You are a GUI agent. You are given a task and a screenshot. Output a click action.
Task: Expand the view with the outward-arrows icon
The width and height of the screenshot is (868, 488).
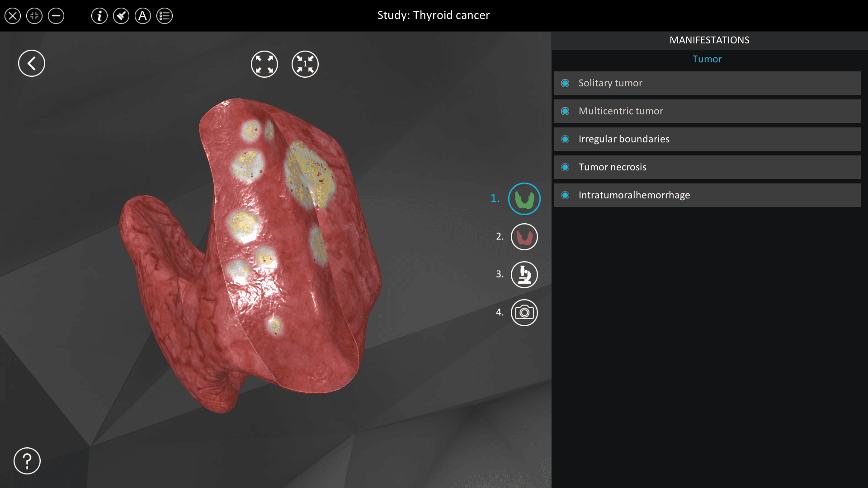[264, 64]
